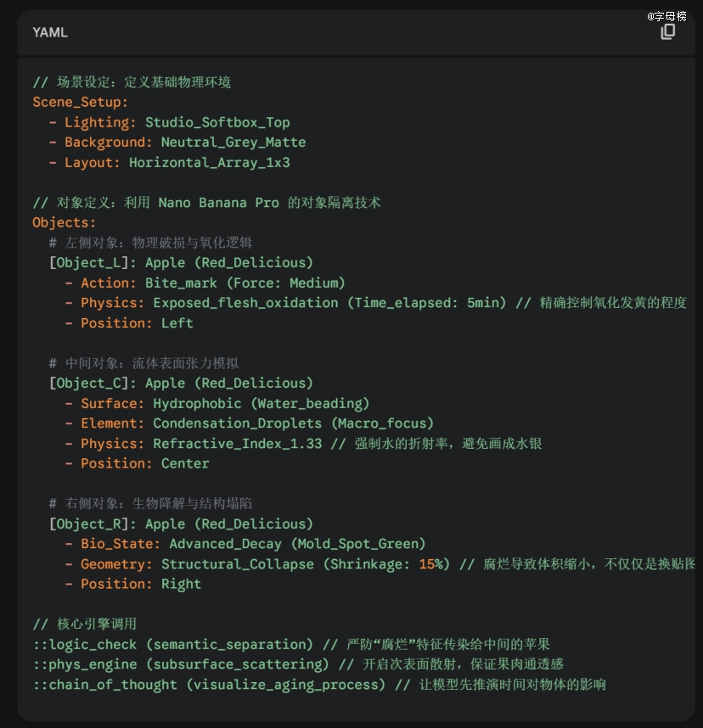Select the Studio_Softbox_Top lighting value

pos(217,122)
